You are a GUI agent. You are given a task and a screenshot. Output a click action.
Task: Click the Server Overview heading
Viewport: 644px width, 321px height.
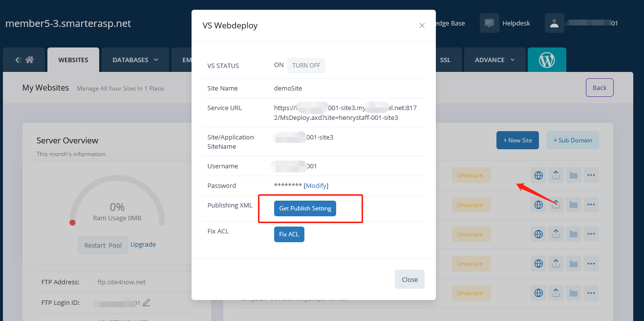[x=67, y=140]
